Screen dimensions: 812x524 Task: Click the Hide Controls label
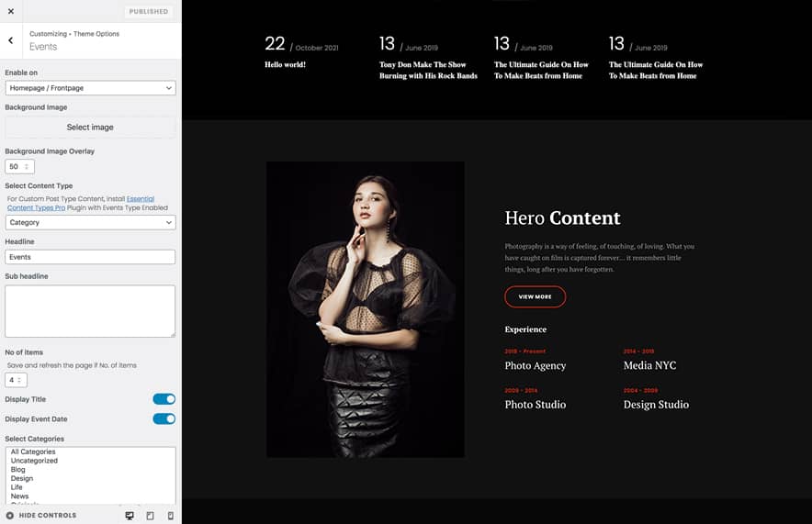[48, 516]
